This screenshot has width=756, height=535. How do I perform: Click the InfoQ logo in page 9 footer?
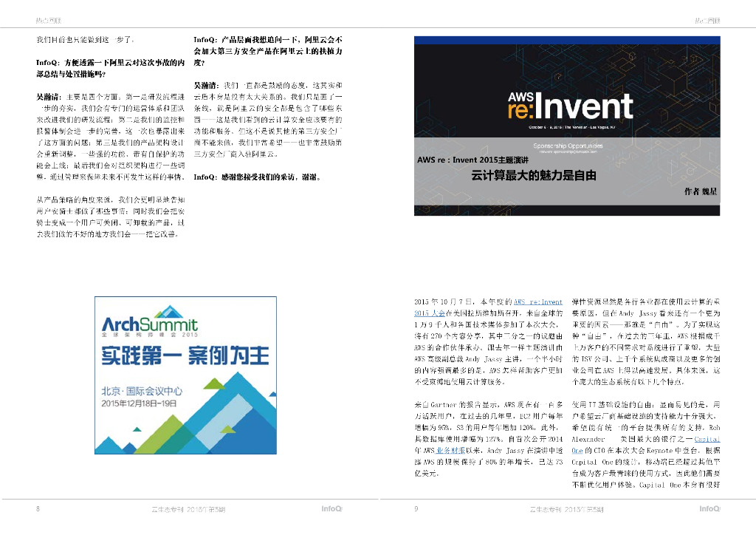(x=709, y=509)
